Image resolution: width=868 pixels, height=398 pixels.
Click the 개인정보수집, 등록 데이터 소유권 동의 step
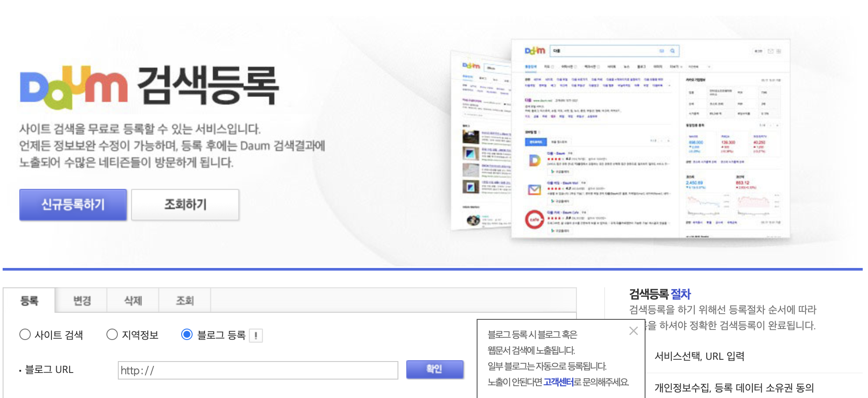[734, 388]
